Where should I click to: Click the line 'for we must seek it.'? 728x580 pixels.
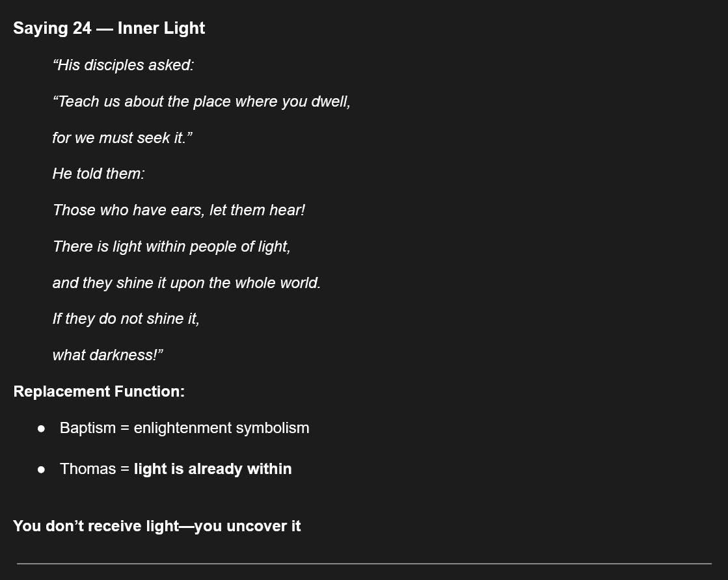(x=122, y=138)
